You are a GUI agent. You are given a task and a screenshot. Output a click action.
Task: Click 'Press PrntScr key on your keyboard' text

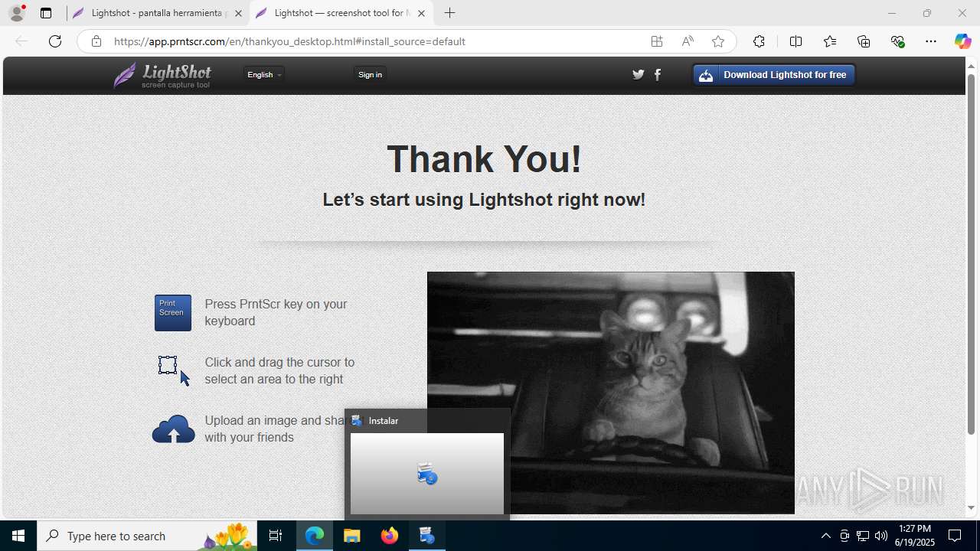(x=276, y=312)
